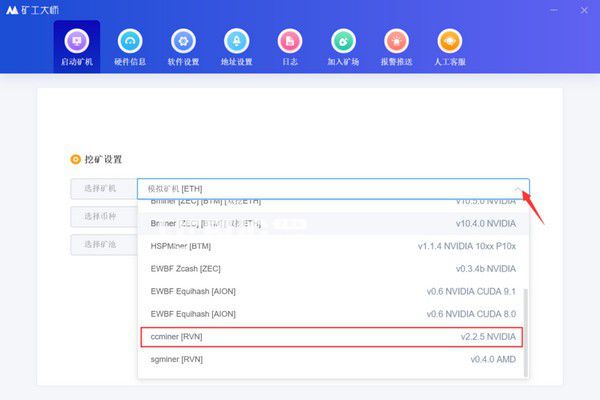Open the 地址设置 address settings icon
The height and width of the screenshot is (400, 600).
coord(236,41)
